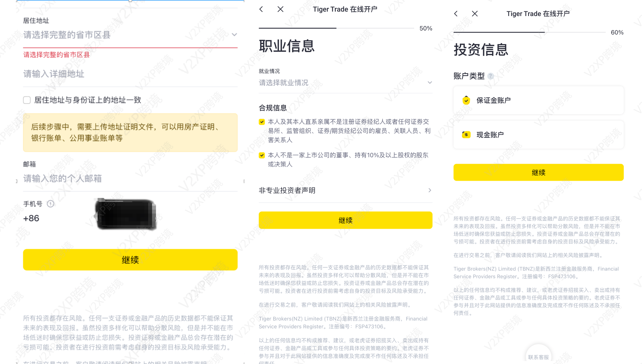The width and height of the screenshot is (642, 364).
Task: Go back in the 投资信息 screen
Action: point(456,13)
